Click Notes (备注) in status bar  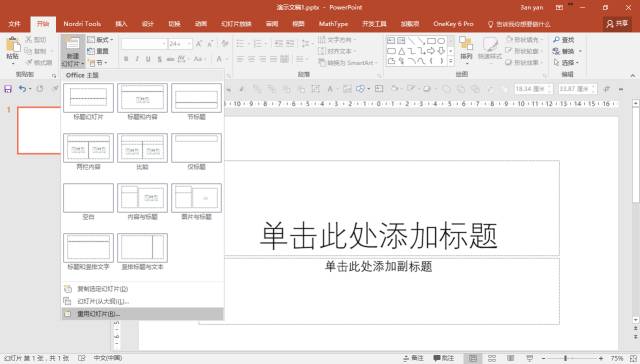click(x=413, y=358)
